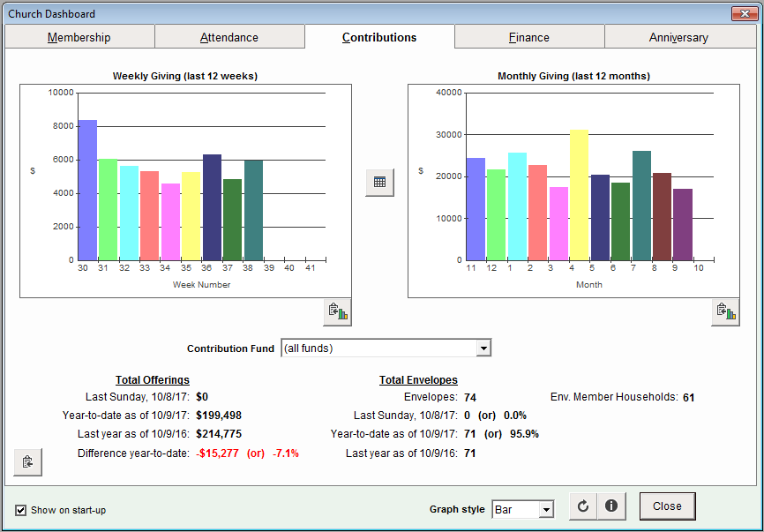Click the teal month 7 bar in Monthly Giving
Viewport: 764px width, 532px height.
pyautogui.click(x=641, y=206)
